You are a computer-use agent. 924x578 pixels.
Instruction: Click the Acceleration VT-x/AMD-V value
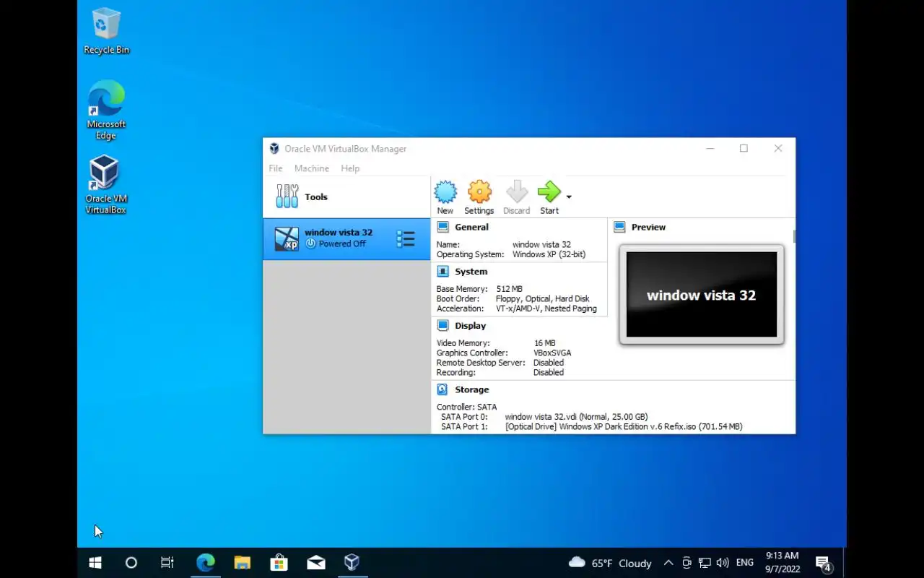pos(546,309)
